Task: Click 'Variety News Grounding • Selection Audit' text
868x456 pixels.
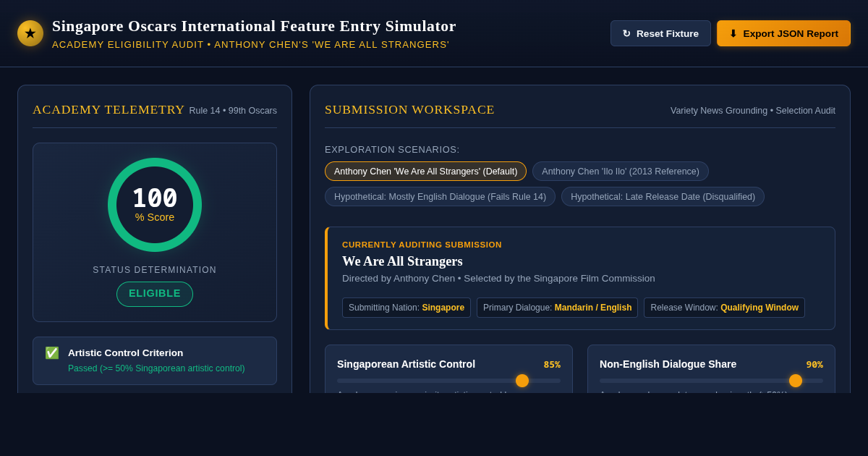Action: click(x=753, y=111)
